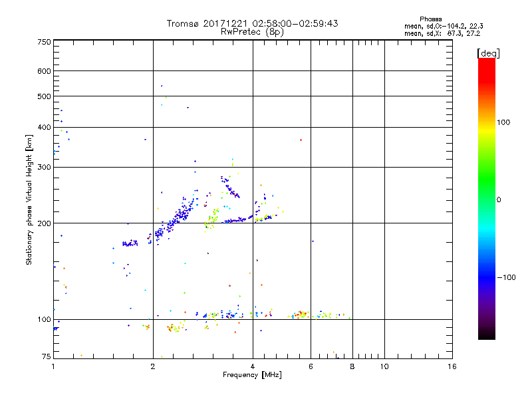The image size is (532, 399).
Task: Click the plot title 'Tromsø 20171221 02:58:00-02:59:43'
Action: coord(252,23)
